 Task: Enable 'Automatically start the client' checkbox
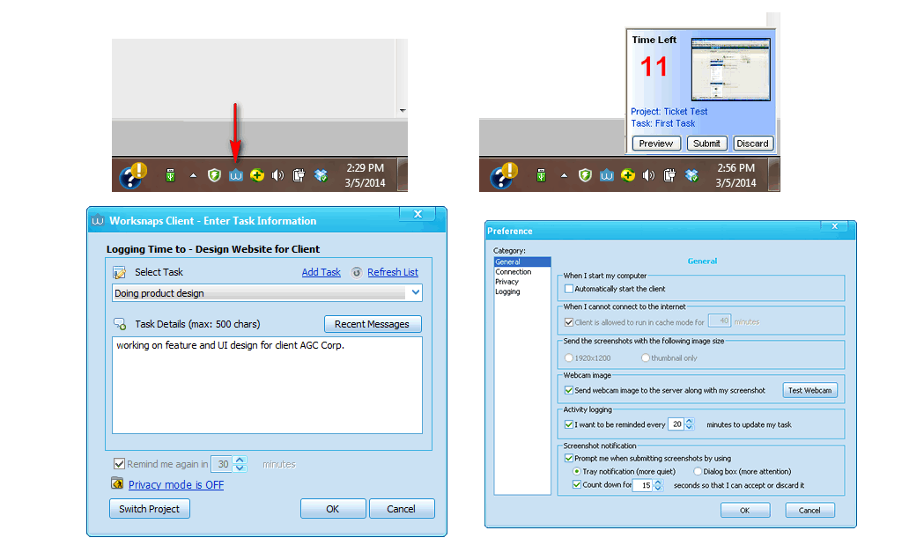569,289
